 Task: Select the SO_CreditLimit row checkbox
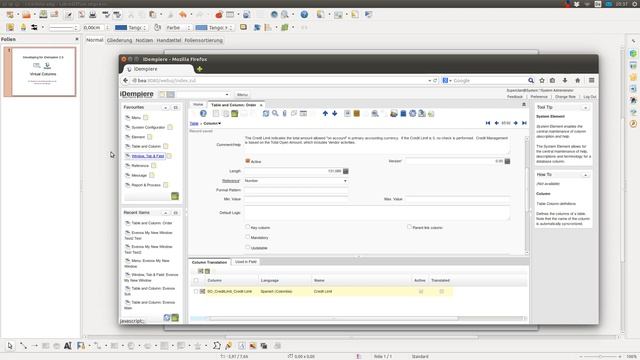196,291
